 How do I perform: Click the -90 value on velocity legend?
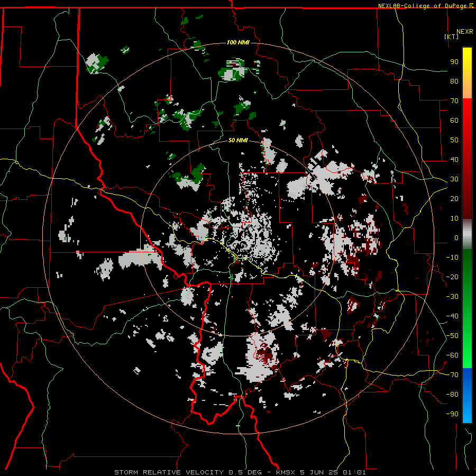[x=452, y=414]
